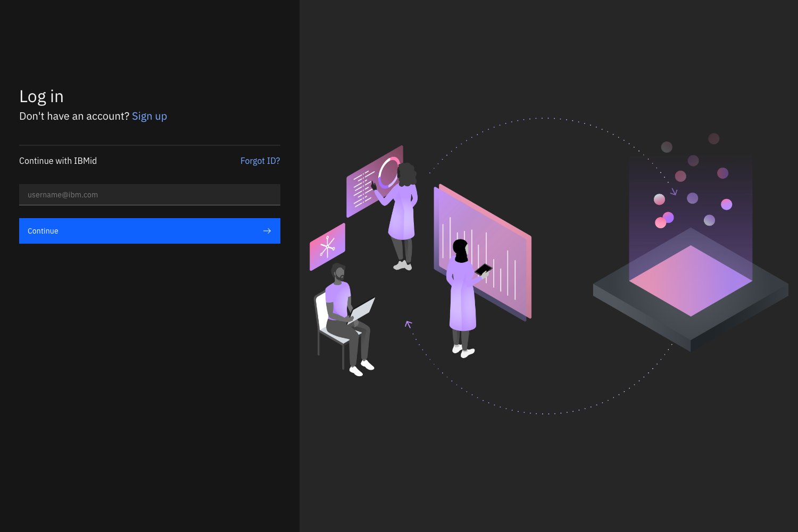Click the downward arrow near the floating spheres

[x=674, y=192]
